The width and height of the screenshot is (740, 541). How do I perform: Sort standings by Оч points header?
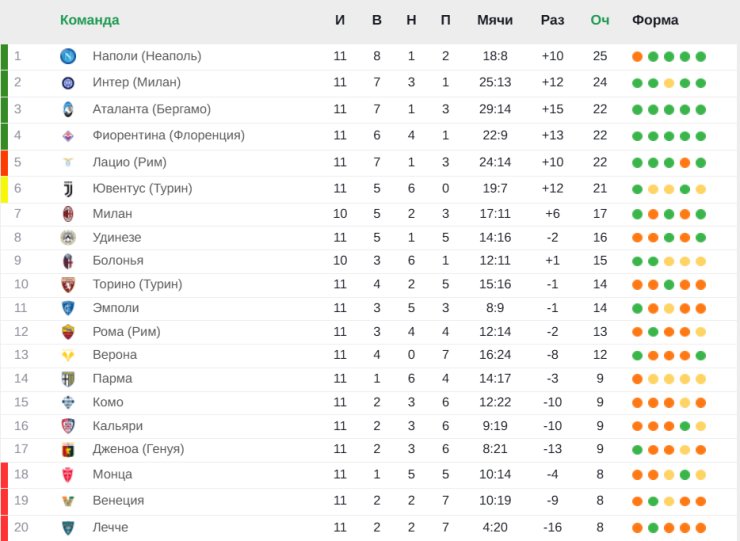click(600, 20)
